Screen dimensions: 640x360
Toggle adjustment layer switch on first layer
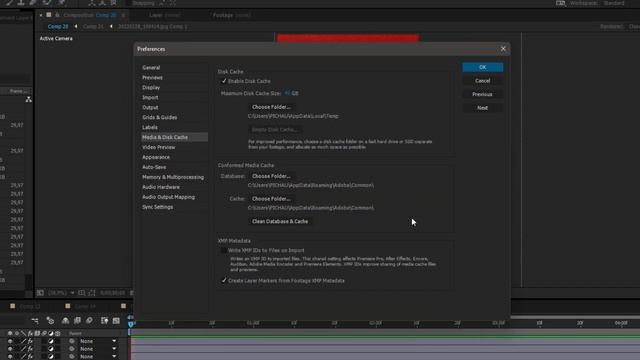pos(51,341)
